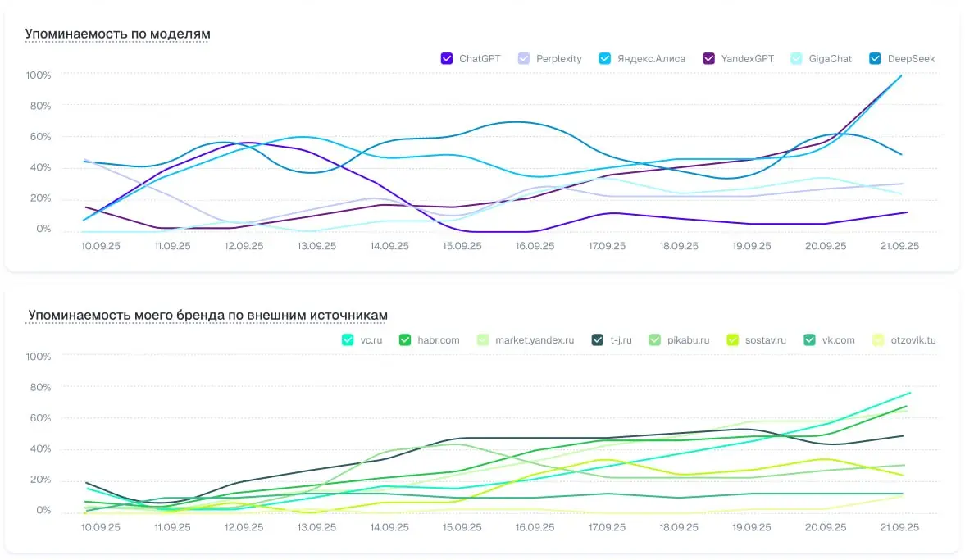Uncheck the sostav.ru legend checkbox
Screen dimensions: 965x560
point(732,339)
